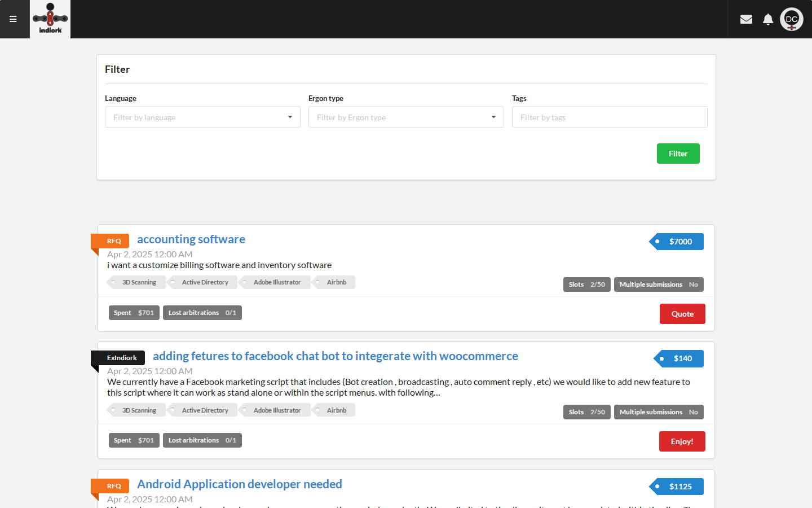This screenshot has width=812, height=508.
Task: Click 3D Scanning tag on facebook chat bot
Action: click(136, 410)
